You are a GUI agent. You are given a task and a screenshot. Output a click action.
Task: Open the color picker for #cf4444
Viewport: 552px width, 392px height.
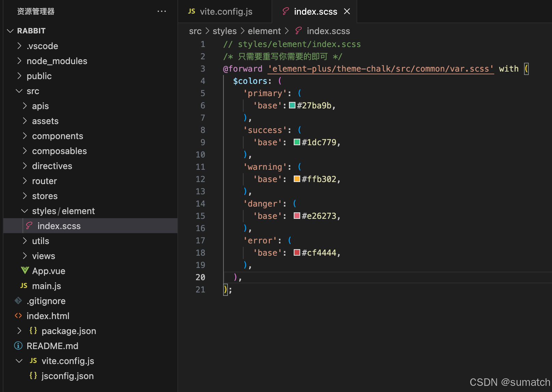click(297, 253)
